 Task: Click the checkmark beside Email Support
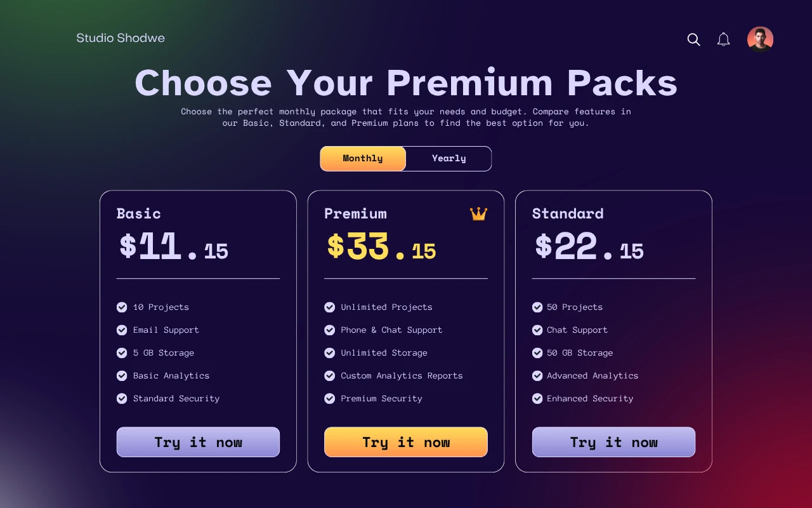click(x=122, y=330)
